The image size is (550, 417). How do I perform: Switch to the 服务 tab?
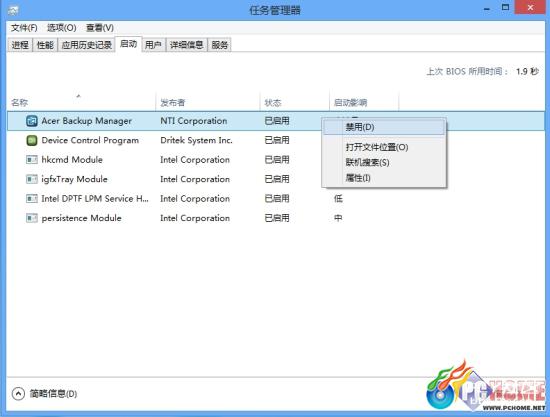[x=220, y=45]
